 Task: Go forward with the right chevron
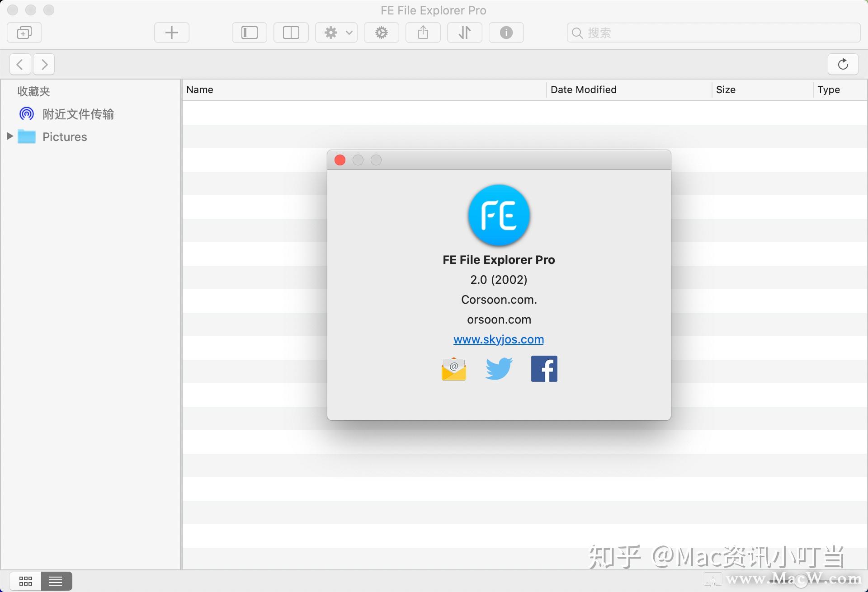(x=44, y=64)
